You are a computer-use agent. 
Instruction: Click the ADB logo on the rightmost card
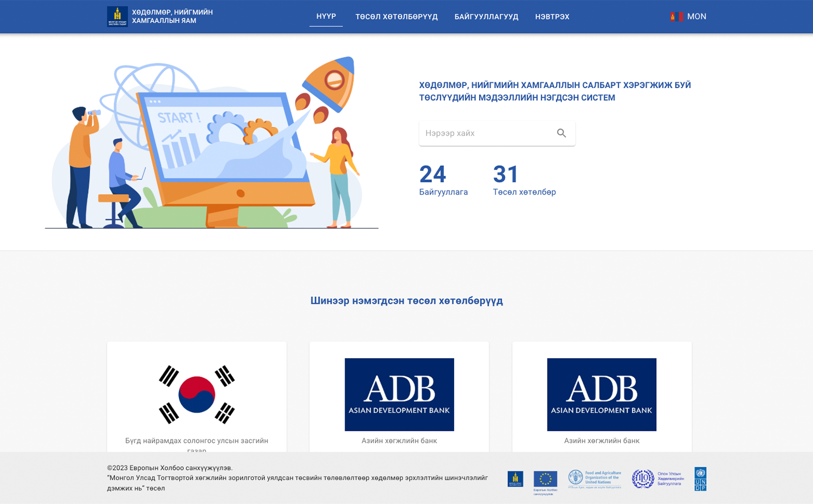(x=602, y=394)
